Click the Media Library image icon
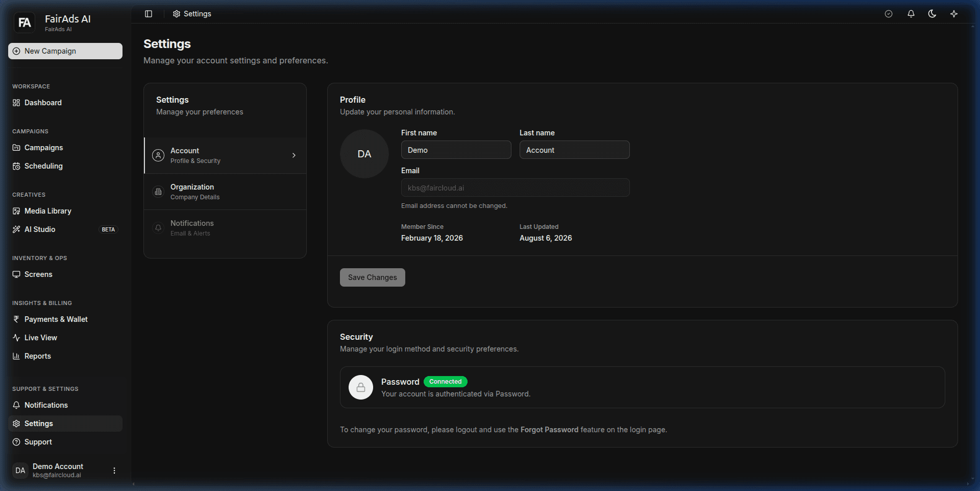 16,211
